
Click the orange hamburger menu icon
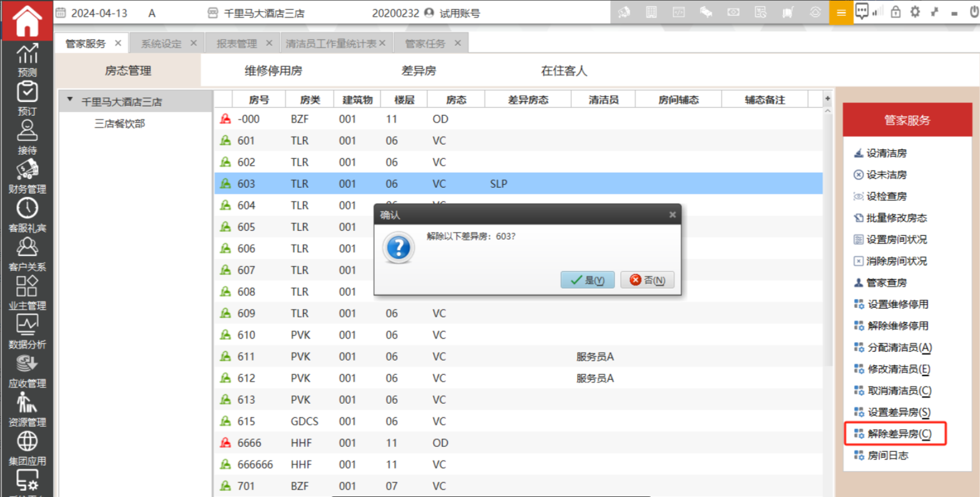tap(840, 13)
